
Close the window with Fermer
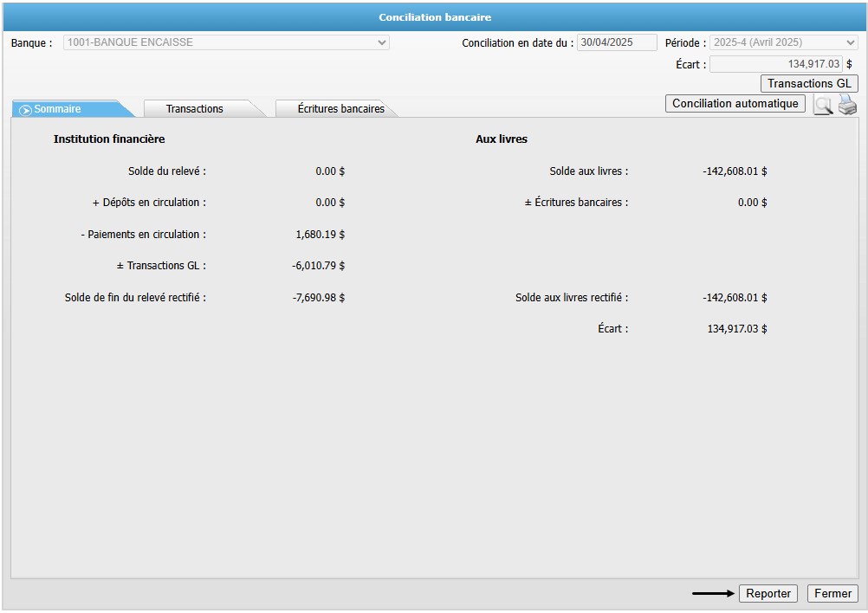832,594
